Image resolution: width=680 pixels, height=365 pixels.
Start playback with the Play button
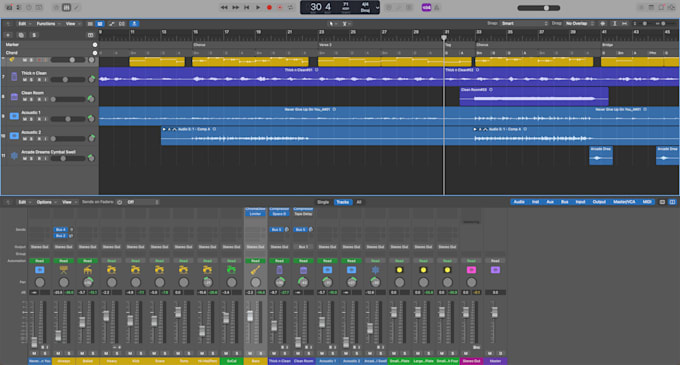point(258,7)
